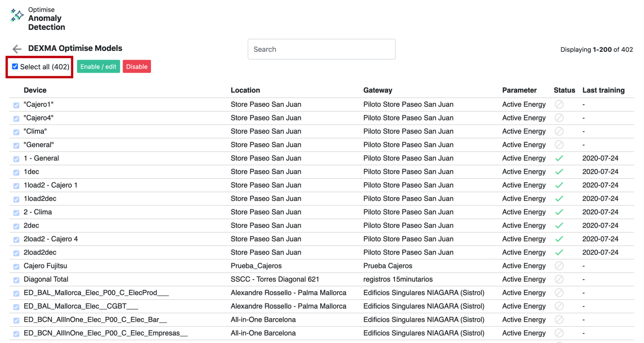
Task: Click Alexandre Rossello location in the CGBT row
Action: pos(289,306)
